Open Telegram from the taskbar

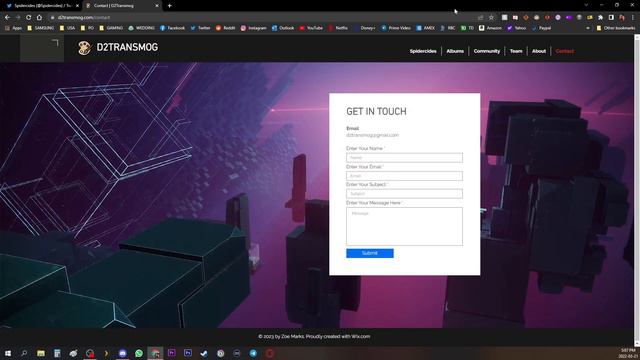[253, 353]
